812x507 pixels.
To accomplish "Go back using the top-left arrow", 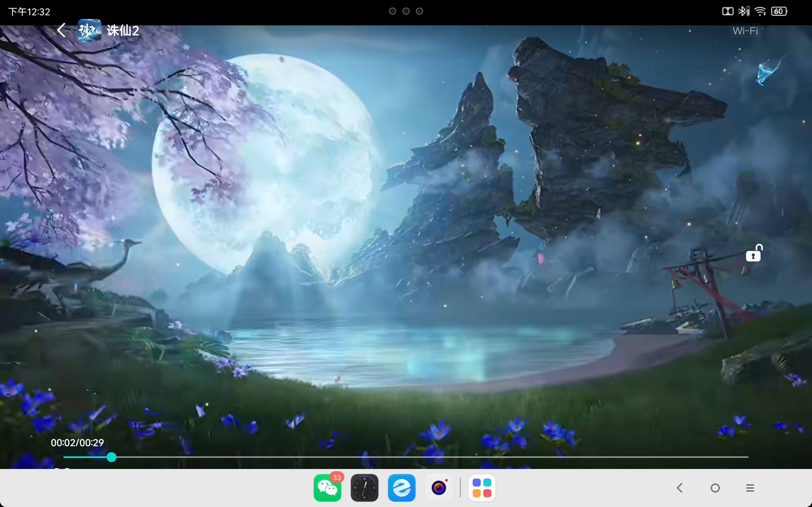I will (62, 30).
